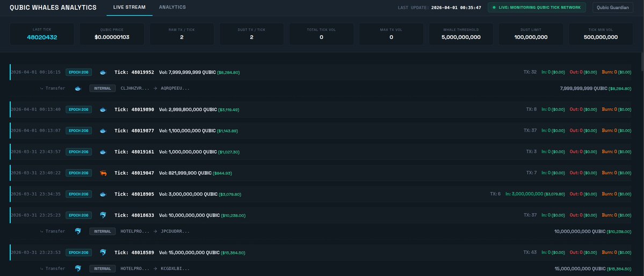This screenshot has height=276, width=644.
Task: Click the Total Tick Vol card
Action: (x=321, y=34)
